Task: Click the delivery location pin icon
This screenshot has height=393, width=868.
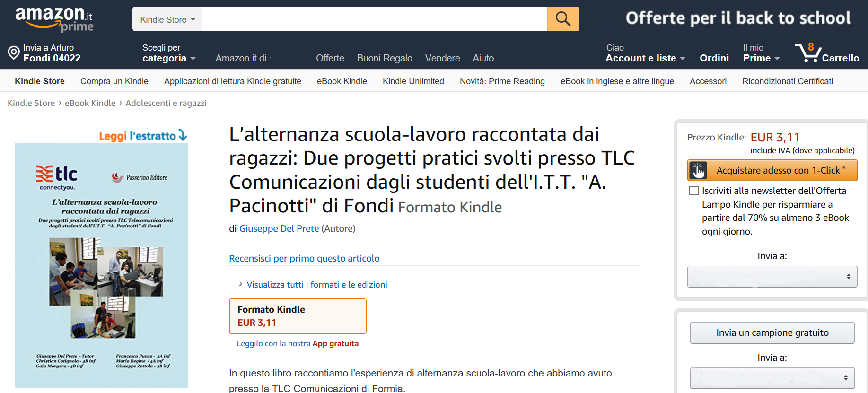Action: (x=14, y=52)
